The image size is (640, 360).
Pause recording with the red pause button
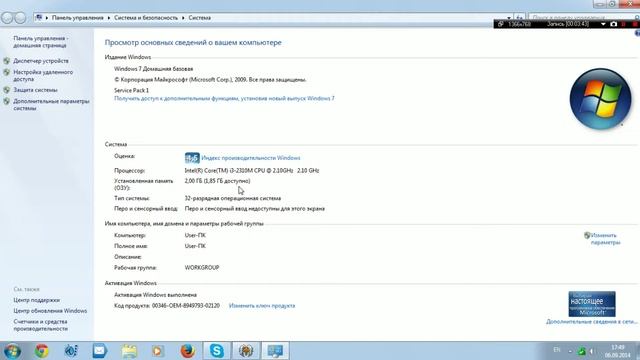pyautogui.click(x=624, y=24)
